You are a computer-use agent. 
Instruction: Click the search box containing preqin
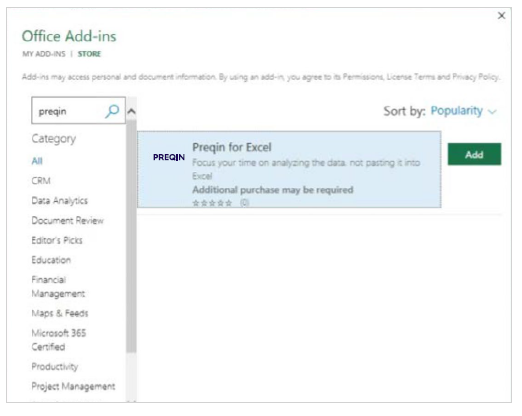pos(78,110)
